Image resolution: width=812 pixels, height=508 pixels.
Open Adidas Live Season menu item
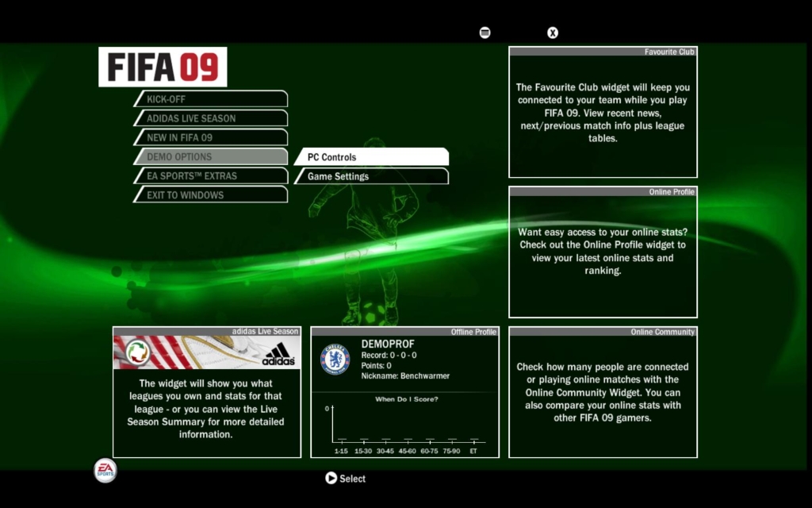pos(211,118)
